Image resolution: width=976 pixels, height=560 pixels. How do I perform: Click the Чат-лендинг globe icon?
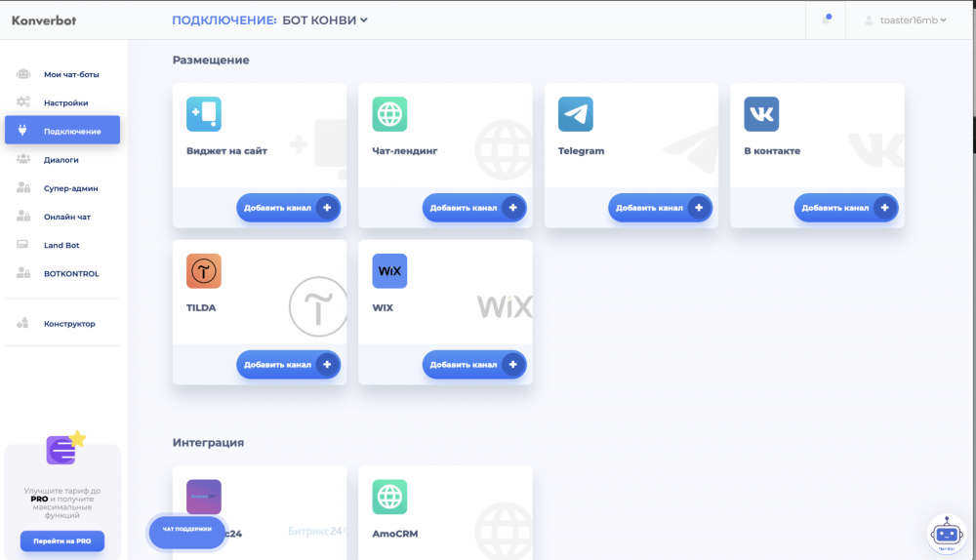[389, 114]
